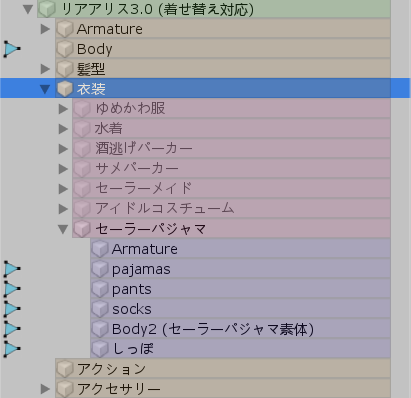Click the cyan arrow marker beside Body2

tap(12, 329)
